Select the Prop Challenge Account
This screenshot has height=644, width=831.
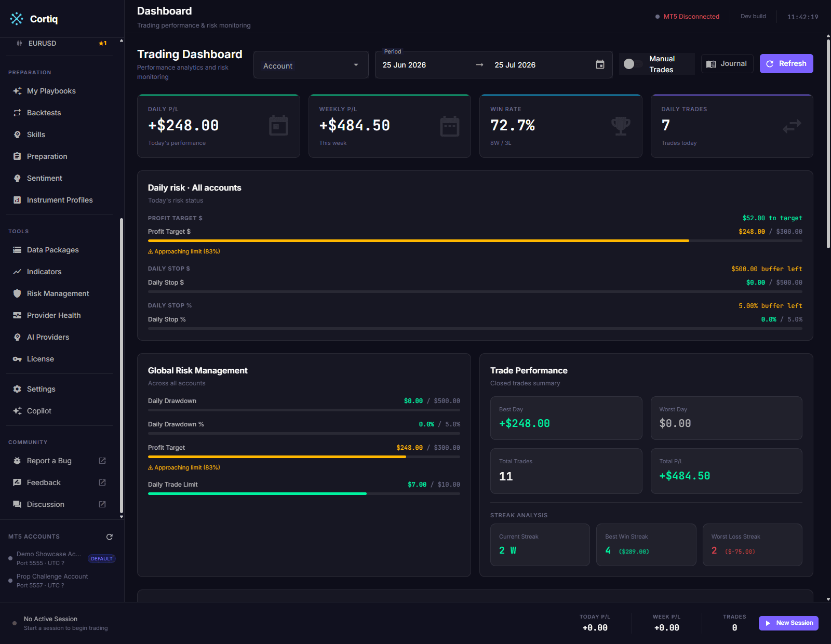point(62,581)
